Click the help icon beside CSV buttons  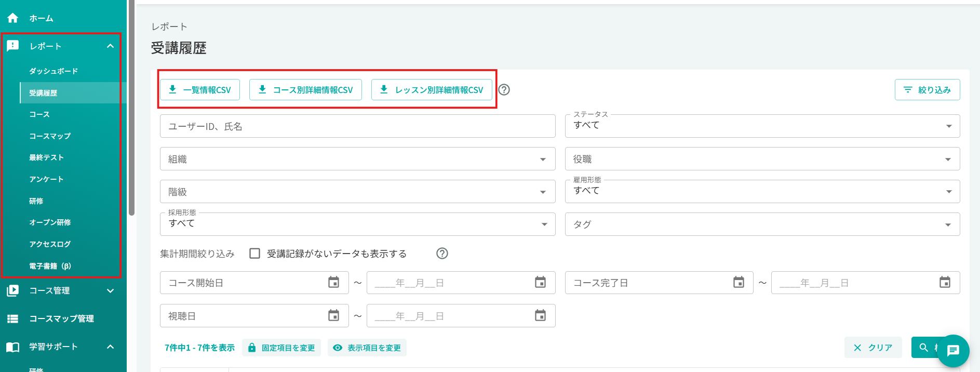[504, 90]
